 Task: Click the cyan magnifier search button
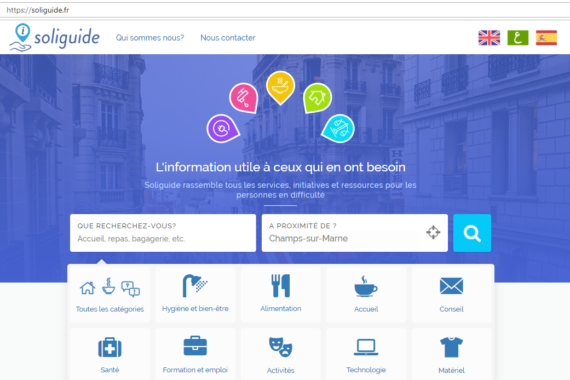tap(472, 233)
